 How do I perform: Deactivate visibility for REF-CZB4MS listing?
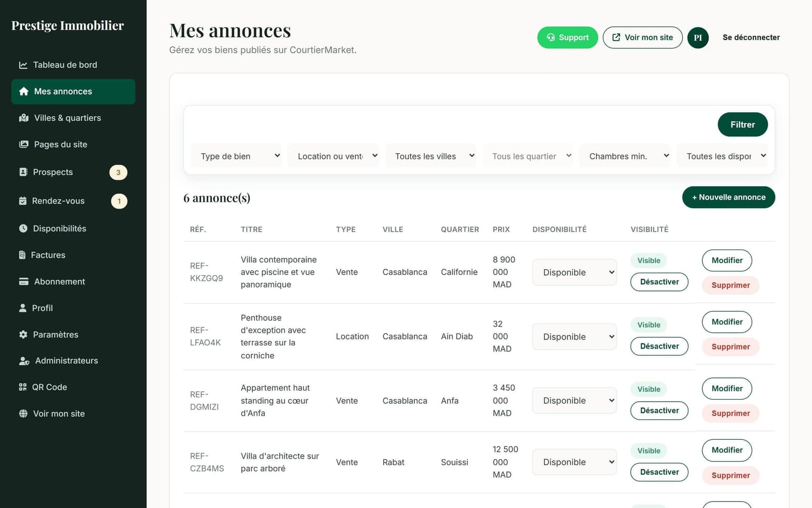tap(659, 472)
